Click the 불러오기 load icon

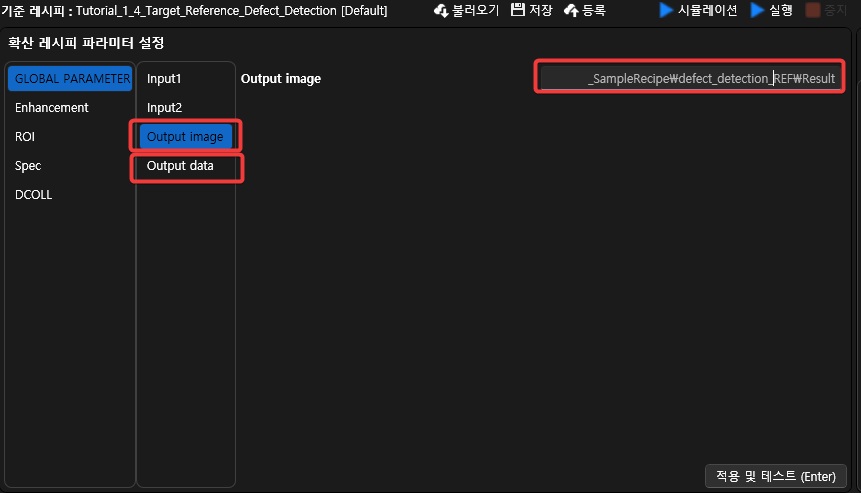441,11
